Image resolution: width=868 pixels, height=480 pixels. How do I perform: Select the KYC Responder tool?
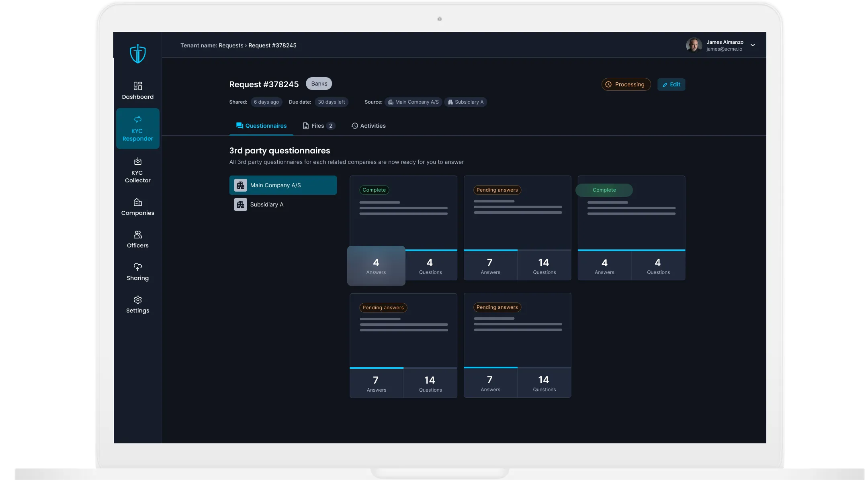(x=137, y=129)
